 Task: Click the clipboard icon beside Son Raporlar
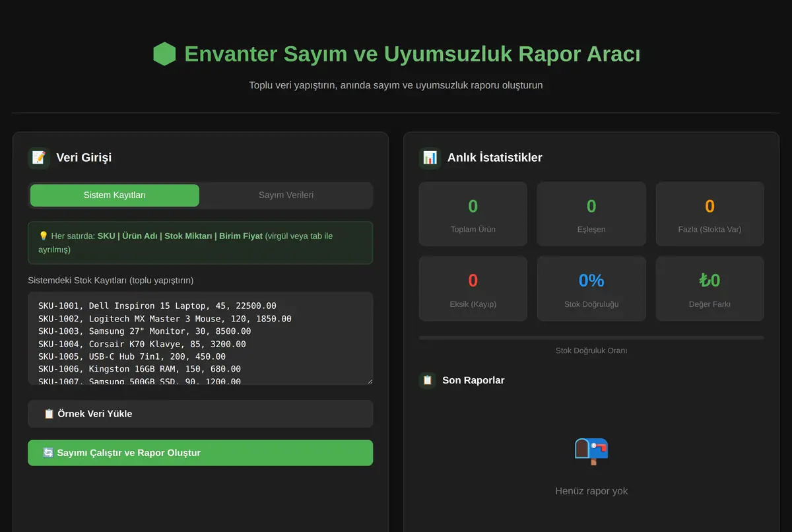pos(428,380)
